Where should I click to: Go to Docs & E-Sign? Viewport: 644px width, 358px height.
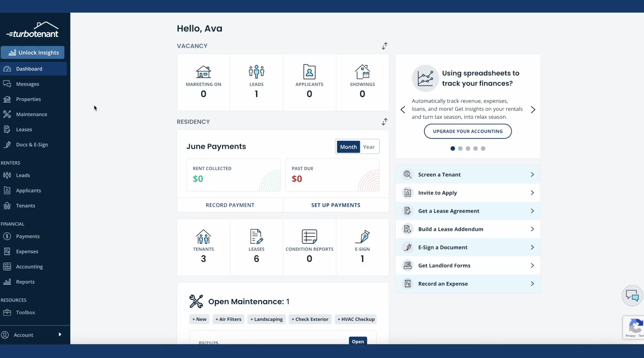point(32,144)
